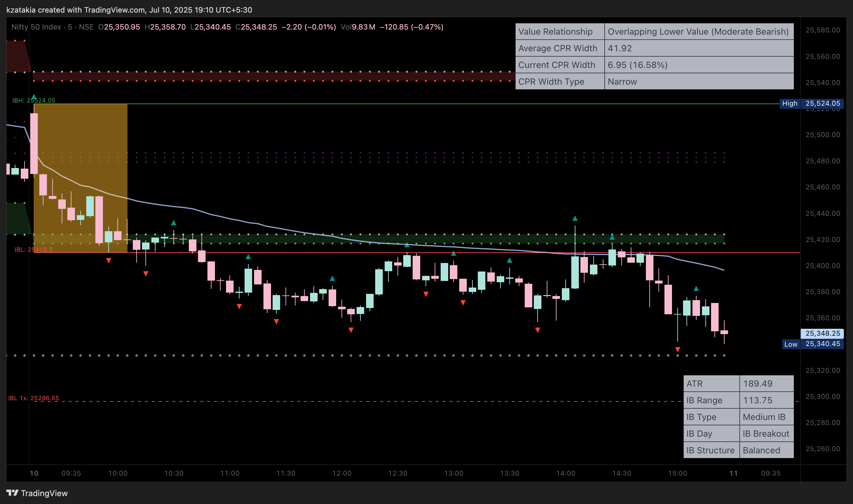Click the IB Range label cell
The height and width of the screenshot is (504, 853).
pyautogui.click(x=711, y=400)
